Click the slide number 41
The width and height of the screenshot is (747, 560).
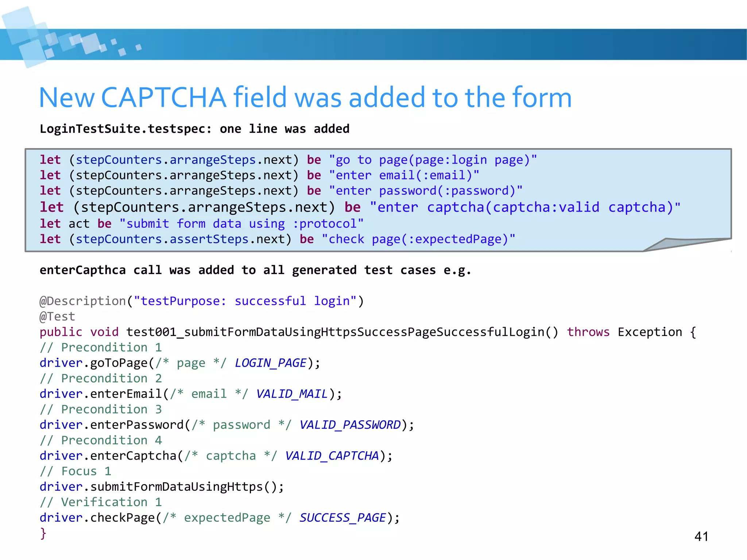pyautogui.click(x=701, y=536)
